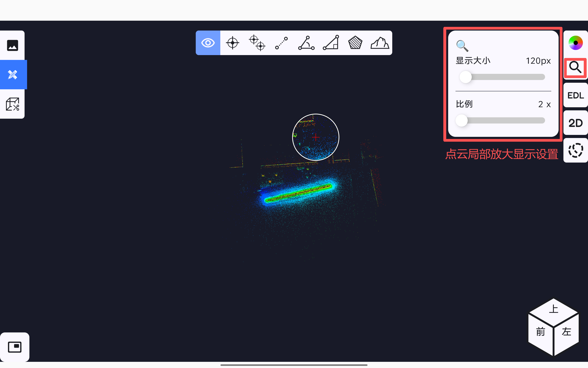This screenshot has width=588, height=368.
Task: Click the 比例 scale slider handle
Action: [462, 120]
